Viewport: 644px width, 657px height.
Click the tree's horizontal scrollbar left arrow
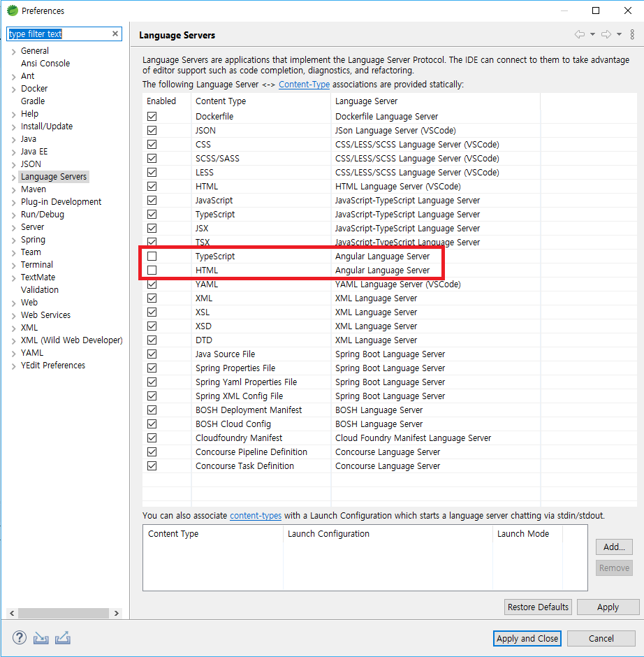coord(12,613)
